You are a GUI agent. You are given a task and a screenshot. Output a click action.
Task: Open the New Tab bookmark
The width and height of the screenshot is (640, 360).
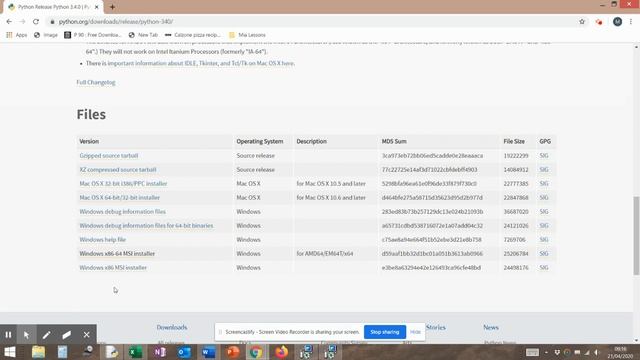[143, 35]
